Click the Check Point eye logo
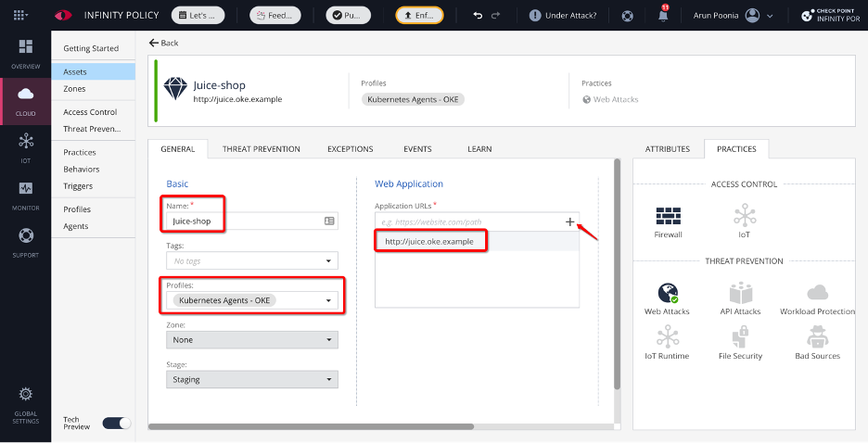868x443 pixels. 63,16
